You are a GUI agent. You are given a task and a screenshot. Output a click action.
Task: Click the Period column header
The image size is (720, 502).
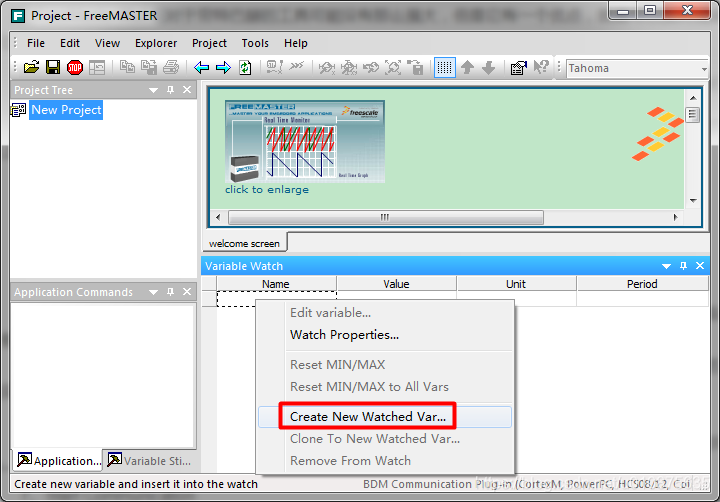tap(642, 284)
